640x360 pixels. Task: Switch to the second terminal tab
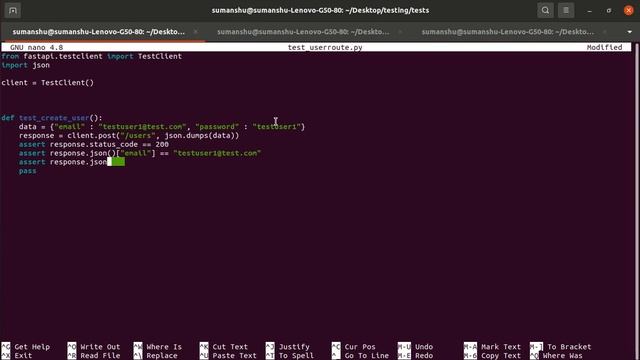pyautogui.click(x=303, y=32)
